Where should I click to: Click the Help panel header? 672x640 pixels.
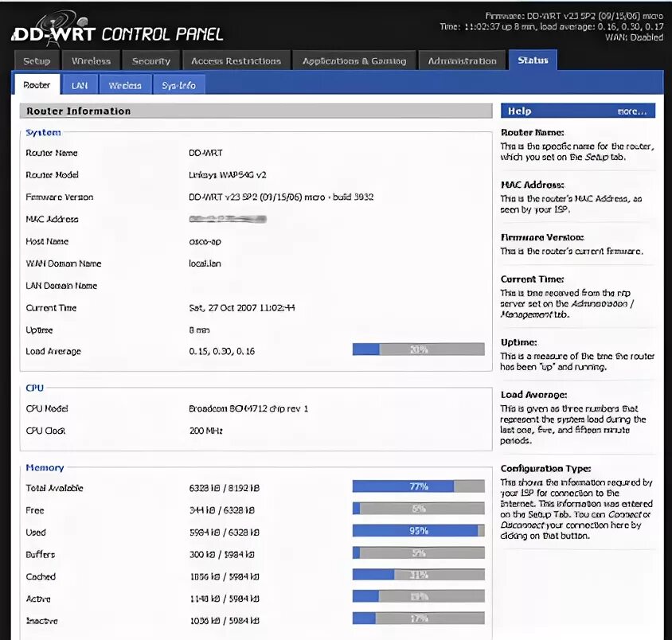tap(578, 111)
